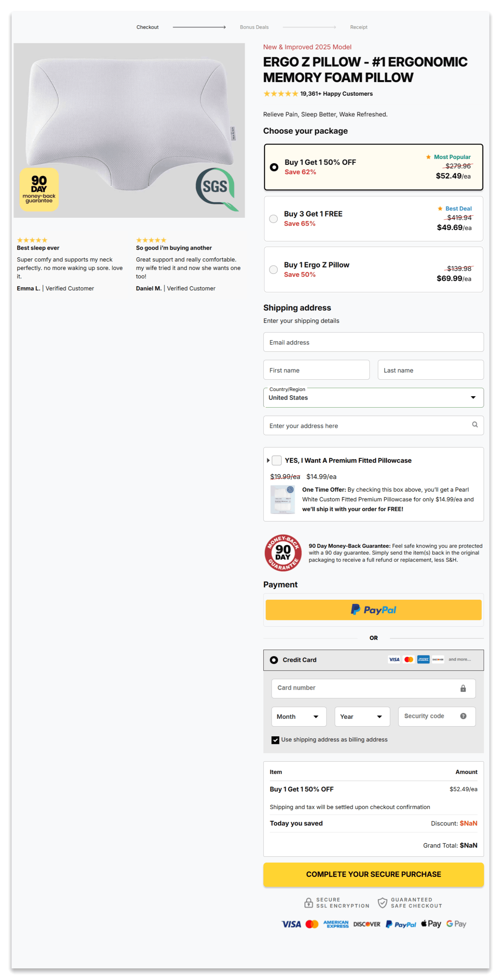This screenshot has width=501, height=980.
Task: Click the Secure SSL Encryption padlock icon
Action: tap(309, 903)
